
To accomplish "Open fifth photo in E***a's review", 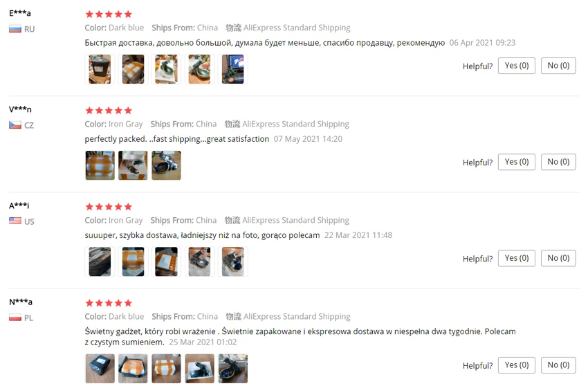I will pyautogui.click(x=233, y=69).
